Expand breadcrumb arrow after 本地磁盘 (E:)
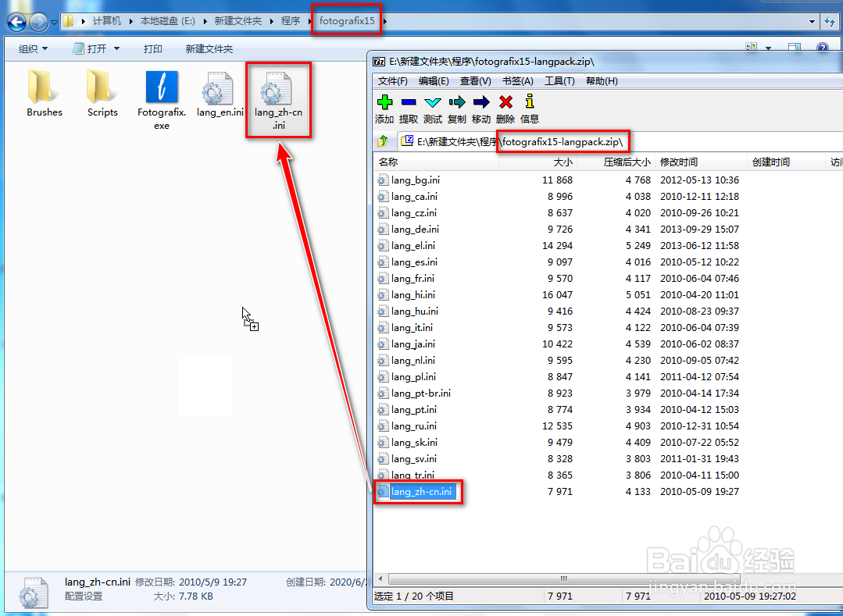Screen dimensions: 843x616 (205, 22)
